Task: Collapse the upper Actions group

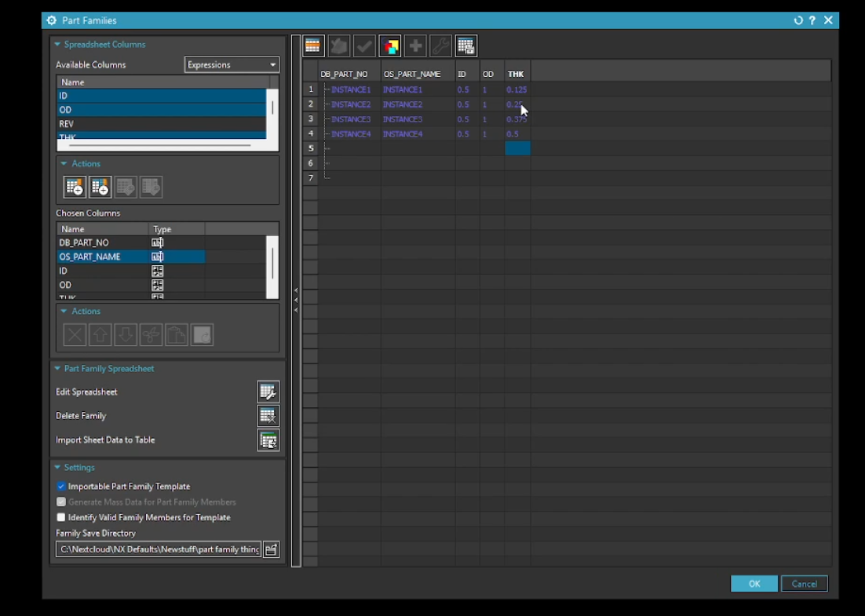Action: click(x=64, y=164)
